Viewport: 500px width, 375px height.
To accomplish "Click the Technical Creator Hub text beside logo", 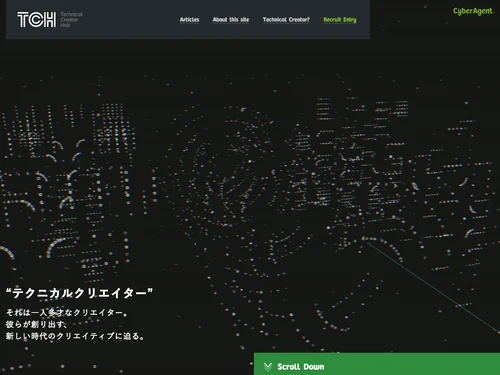I will (x=71, y=20).
